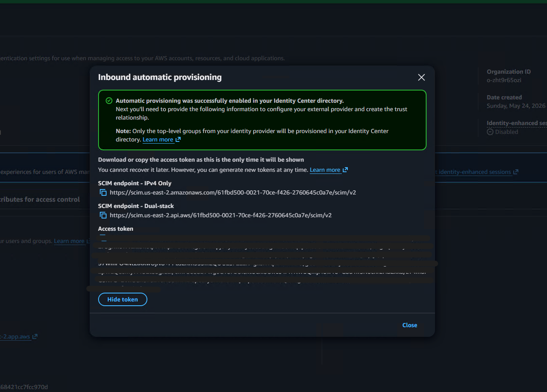Copy the SCIM endpoint IPv4 Only URL

[x=103, y=192]
